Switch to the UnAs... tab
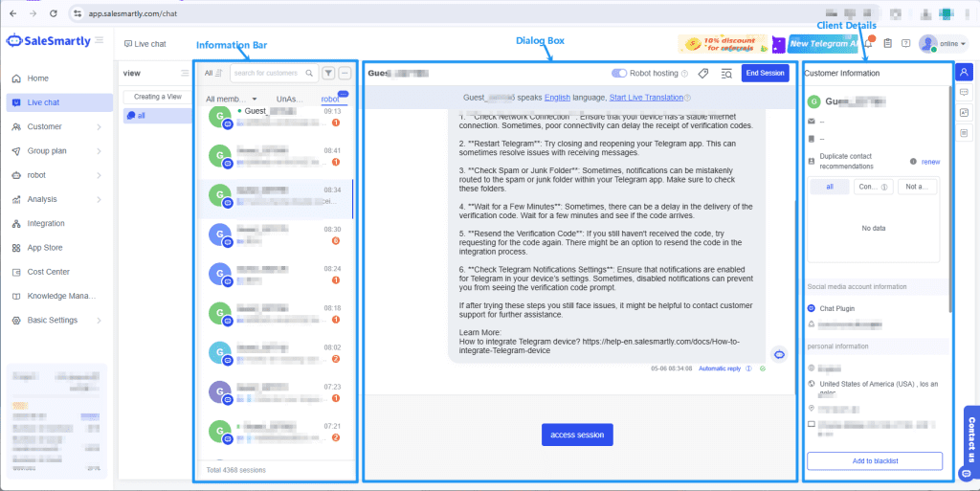The height and width of the screenshot is (491, 980). 289,99
